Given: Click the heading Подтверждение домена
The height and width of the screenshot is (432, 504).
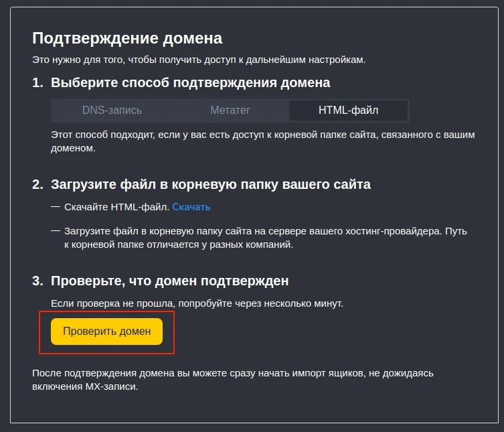Looking at the screenshot, I should pyautogui.click(x=127, y=38).
